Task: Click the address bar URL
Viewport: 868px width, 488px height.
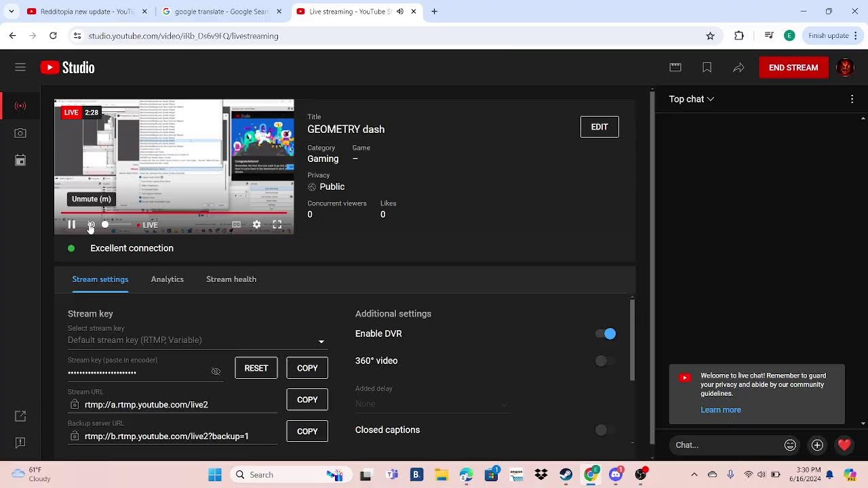Action: click(x=183, y=36)
